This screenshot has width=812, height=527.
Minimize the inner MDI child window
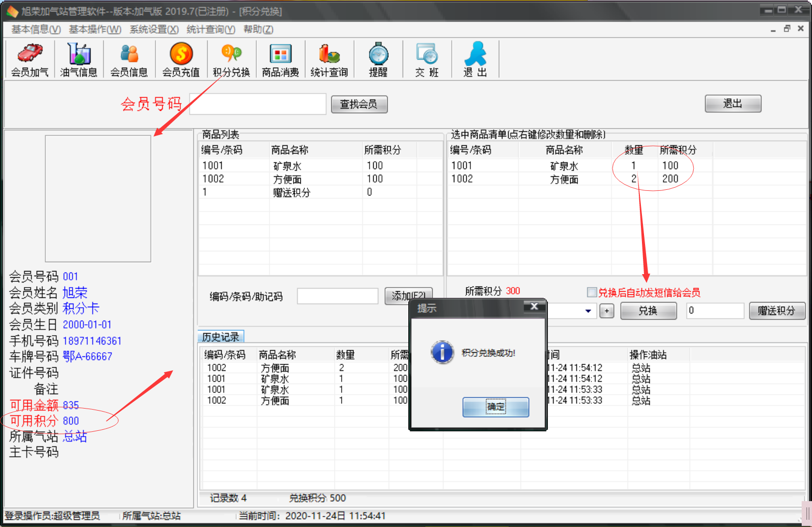(x=773, y=29)
